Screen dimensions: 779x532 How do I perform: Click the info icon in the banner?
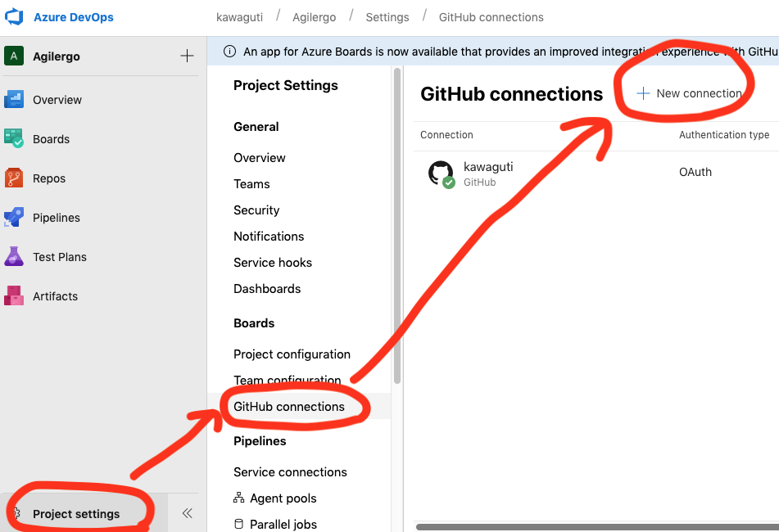pos(229,51)
